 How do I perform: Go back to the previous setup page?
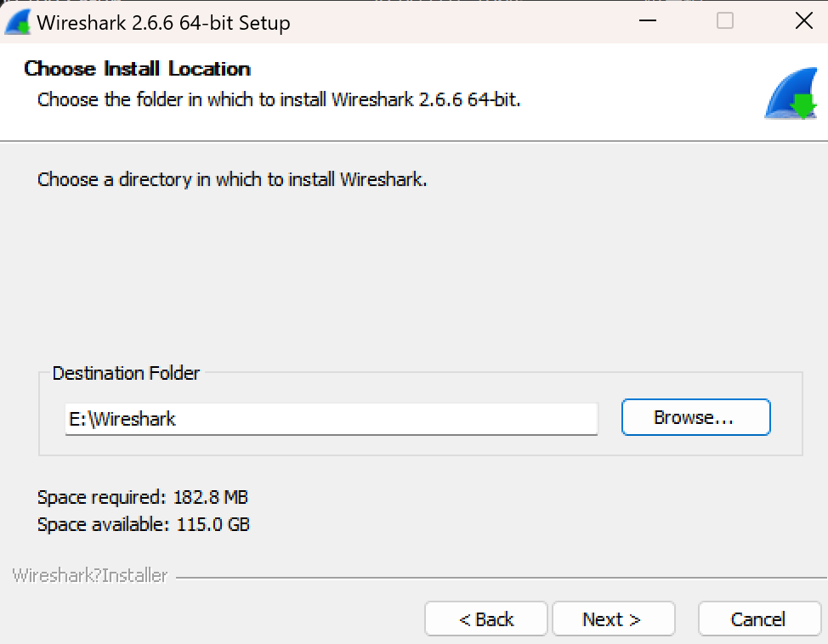click(485, 619)
